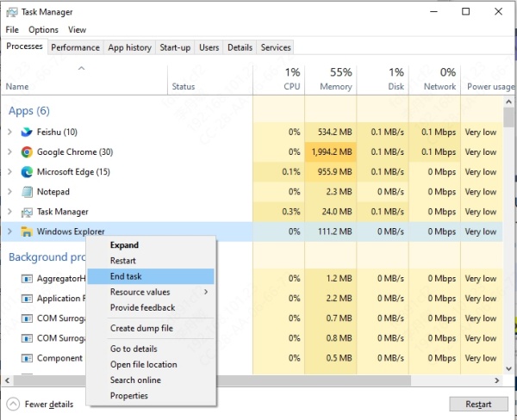The image size is (517, 420).
Task: Sort by the Disk column header
Action: [383, 80]
